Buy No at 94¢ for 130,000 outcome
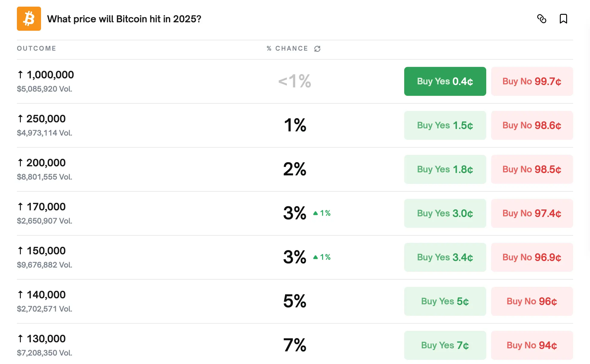 point(532,345)
